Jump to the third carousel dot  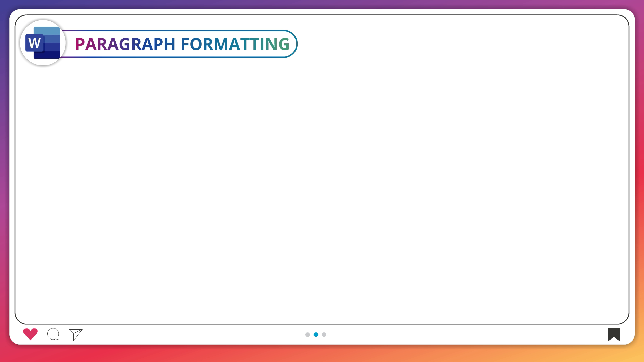pos(324,335)
